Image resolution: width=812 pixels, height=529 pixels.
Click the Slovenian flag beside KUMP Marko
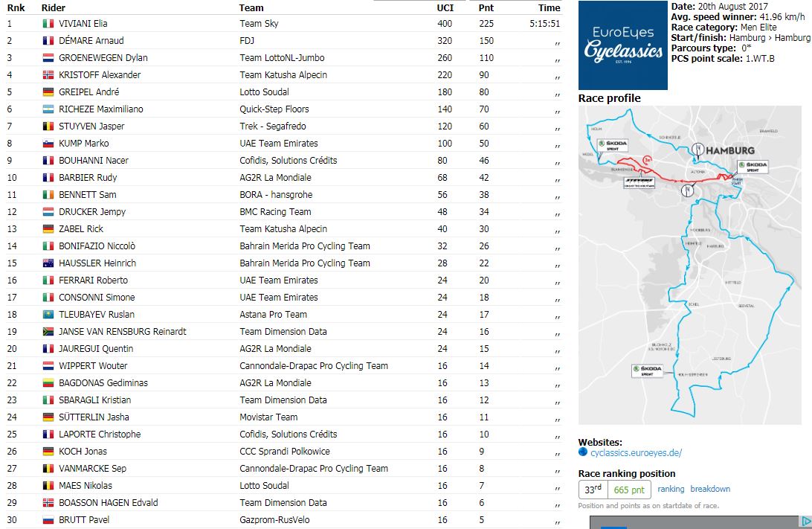pyautogui.click(x=48, y=143)
